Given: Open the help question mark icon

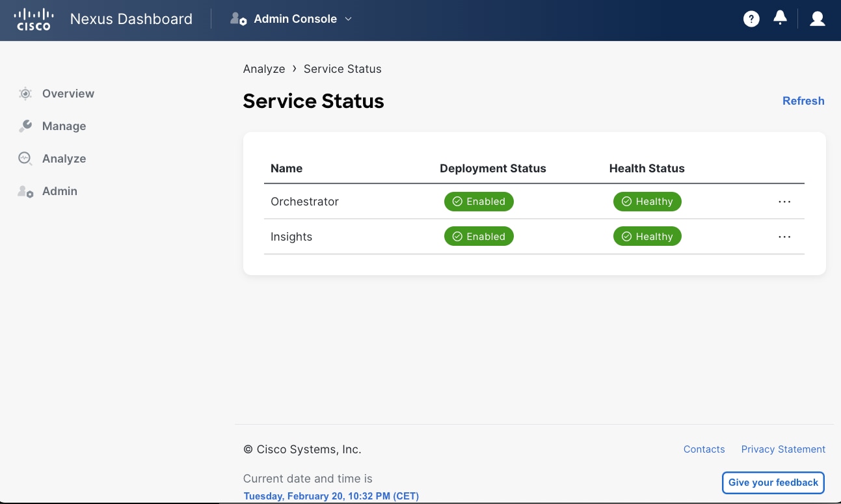Looking at the screenshot, I should pos(751,19).
